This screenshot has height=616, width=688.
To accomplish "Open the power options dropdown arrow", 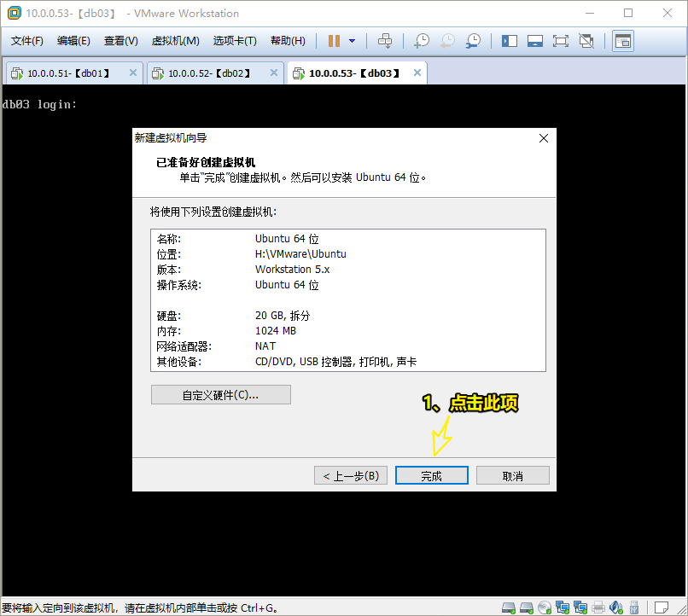I will pos(352,41).
